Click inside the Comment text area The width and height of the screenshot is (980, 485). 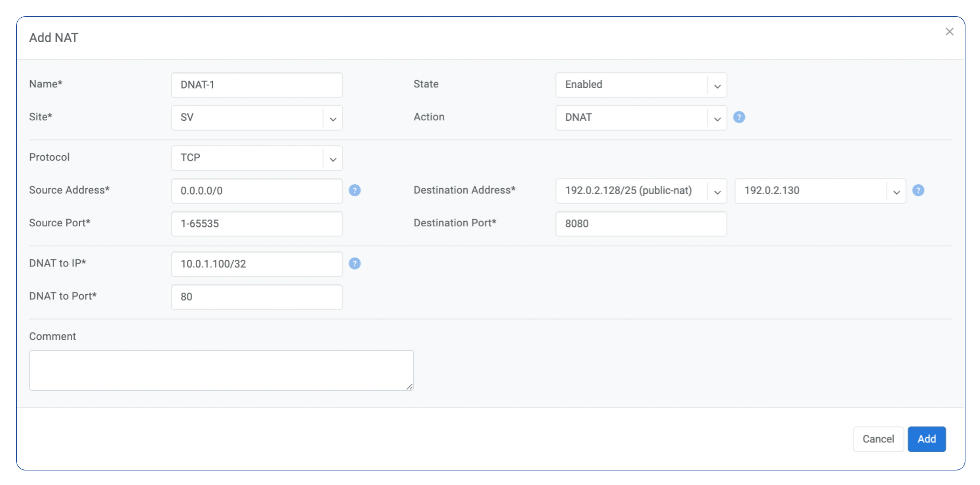(221, 370)
